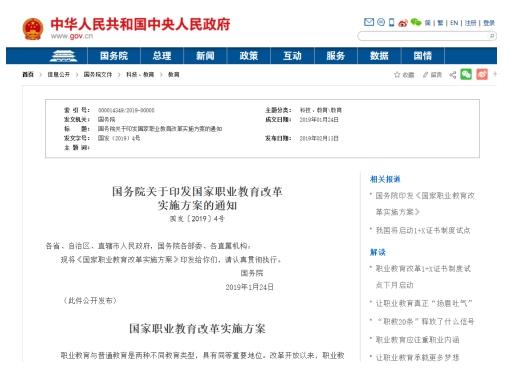Open the 我国将启动1+X证书制度试点 article
This screenshot has width=512, height=379.
423,230
